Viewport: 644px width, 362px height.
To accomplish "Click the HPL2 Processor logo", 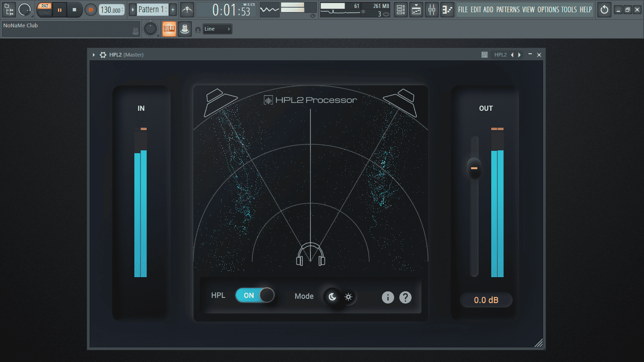I will (x=310, y=100).
